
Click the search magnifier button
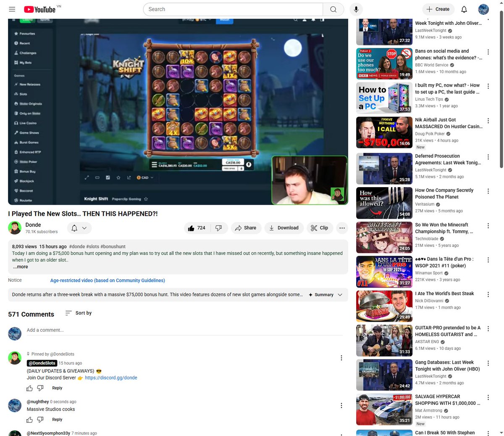click(333, 9)
